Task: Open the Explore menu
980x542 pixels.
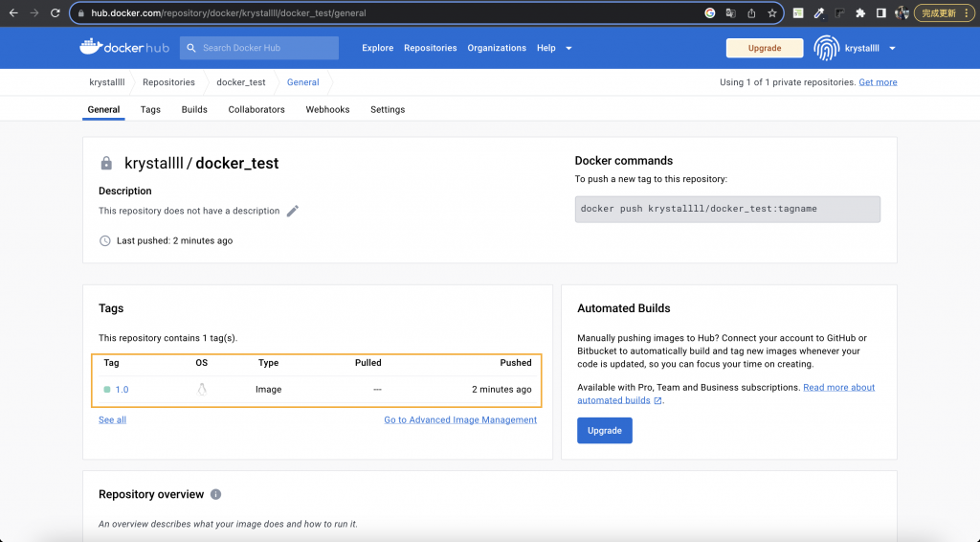Action: 377,48
